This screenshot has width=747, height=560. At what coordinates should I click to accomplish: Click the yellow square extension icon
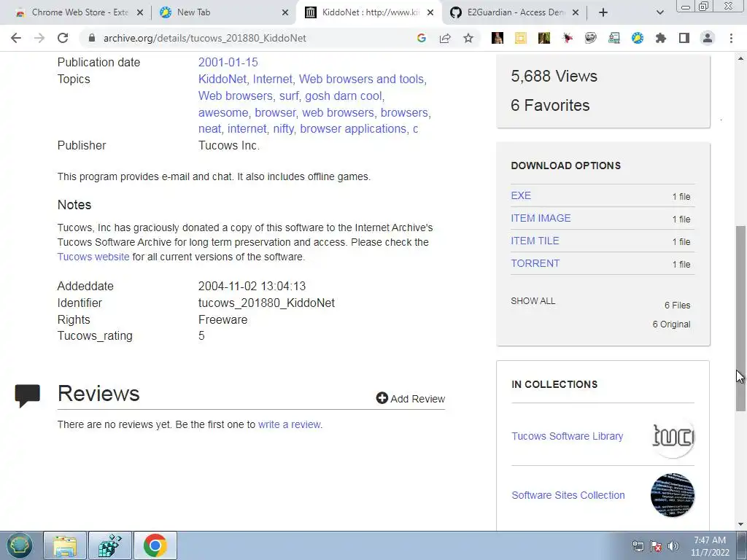520,38
